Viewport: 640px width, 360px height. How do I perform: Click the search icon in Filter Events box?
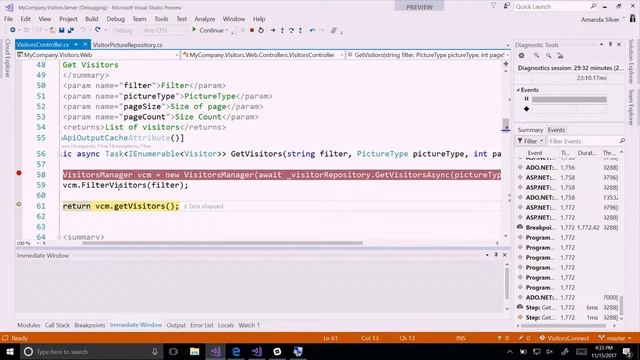[622, 141]
